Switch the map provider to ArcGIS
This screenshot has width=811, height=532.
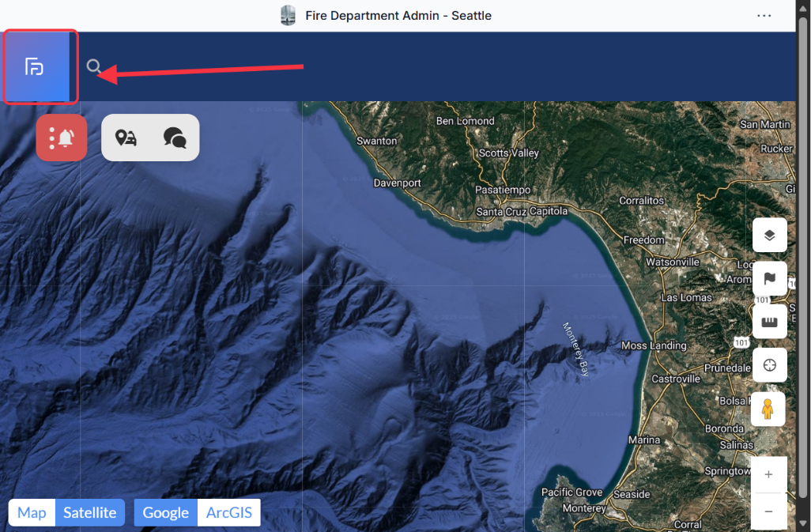click(x=228, y=513)
